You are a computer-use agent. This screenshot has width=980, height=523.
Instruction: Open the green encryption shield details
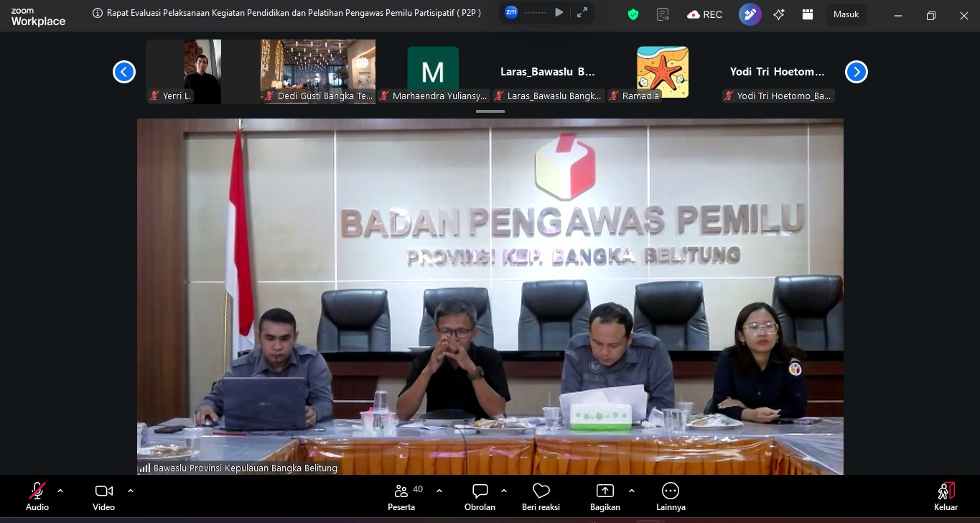(x=633, y=14)
